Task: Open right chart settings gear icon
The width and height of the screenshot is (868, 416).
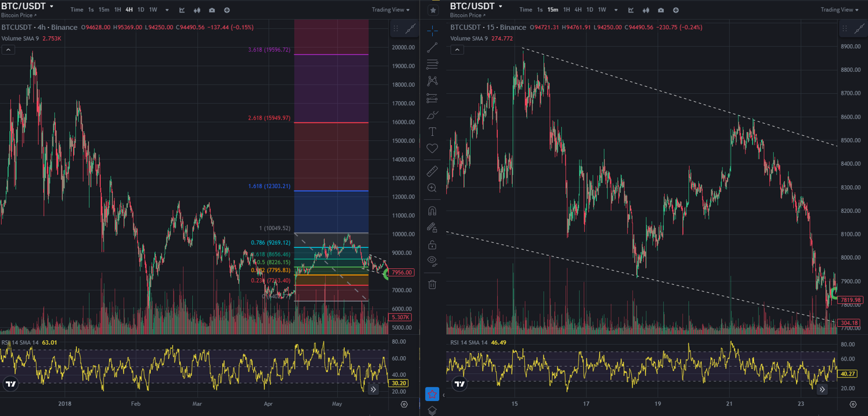Action: 853,404
